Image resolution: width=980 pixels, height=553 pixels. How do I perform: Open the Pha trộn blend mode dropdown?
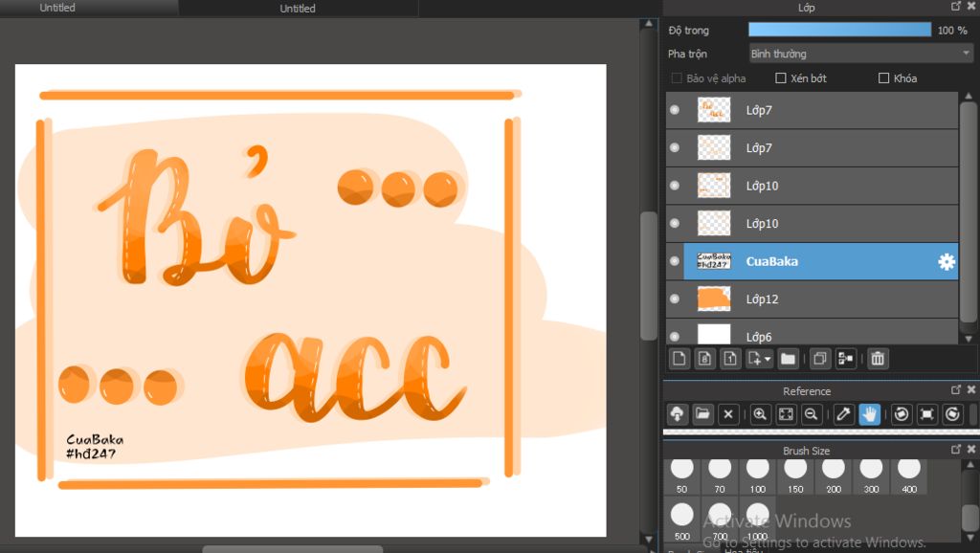click(x=861, y=54)
